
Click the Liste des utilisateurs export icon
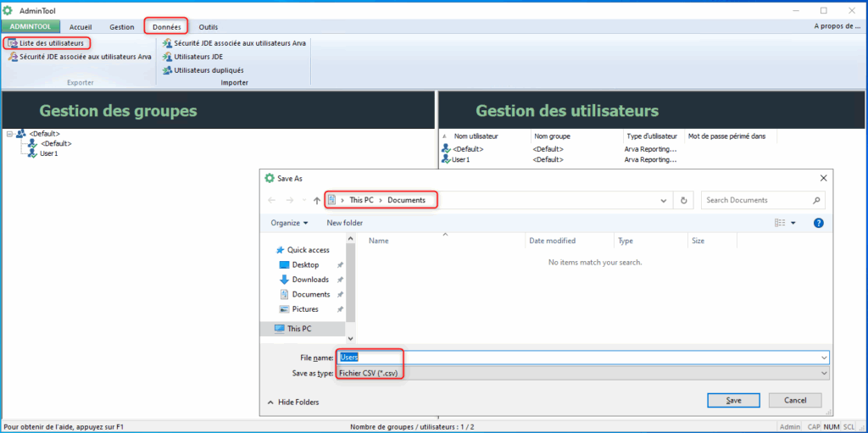[x=13, y=43]
